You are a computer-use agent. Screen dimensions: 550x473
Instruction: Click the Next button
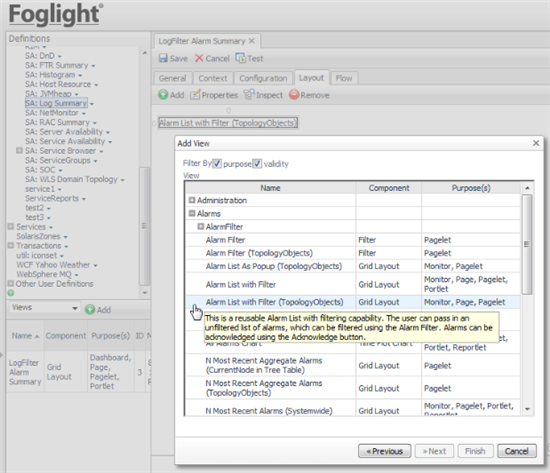(434, 451)
